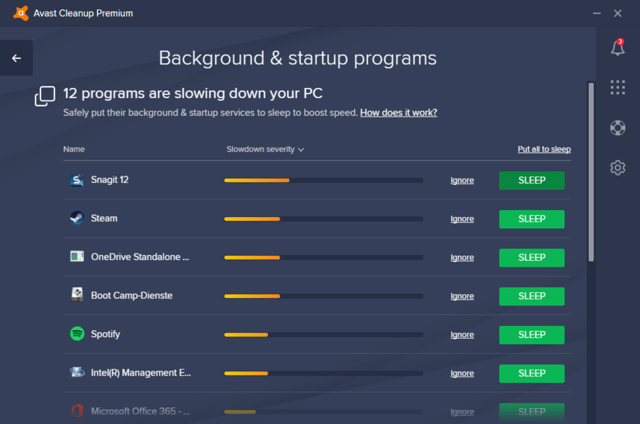Sort by Slowdown severity dropdown
640x424 pixels.
pos(265,150)
